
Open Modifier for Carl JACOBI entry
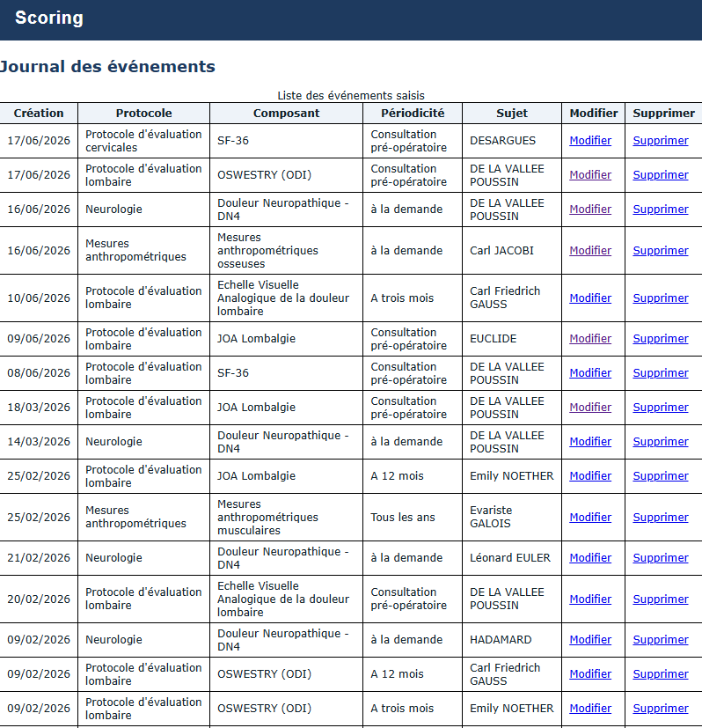pos(590,250)
